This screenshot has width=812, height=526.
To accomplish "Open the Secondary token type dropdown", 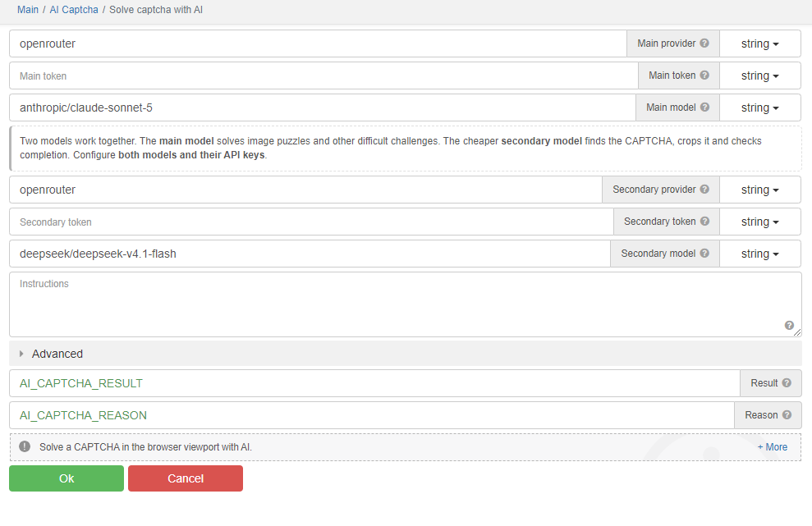I will 759,222.
